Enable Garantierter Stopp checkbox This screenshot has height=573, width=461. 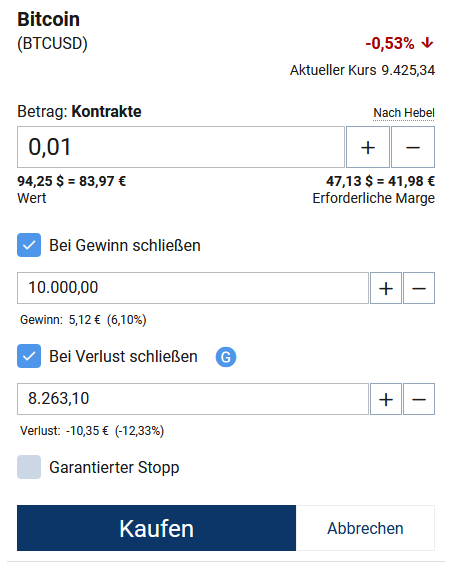coord(29,467)
